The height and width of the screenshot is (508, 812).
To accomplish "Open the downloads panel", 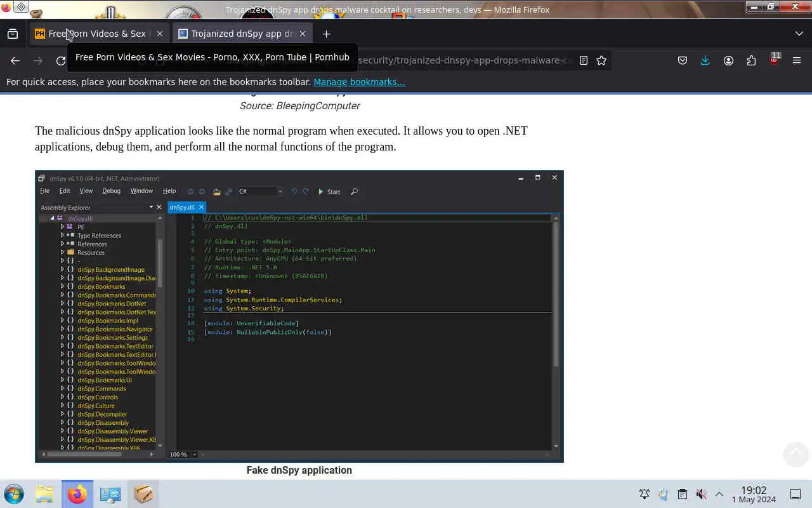I will [705, 60].
